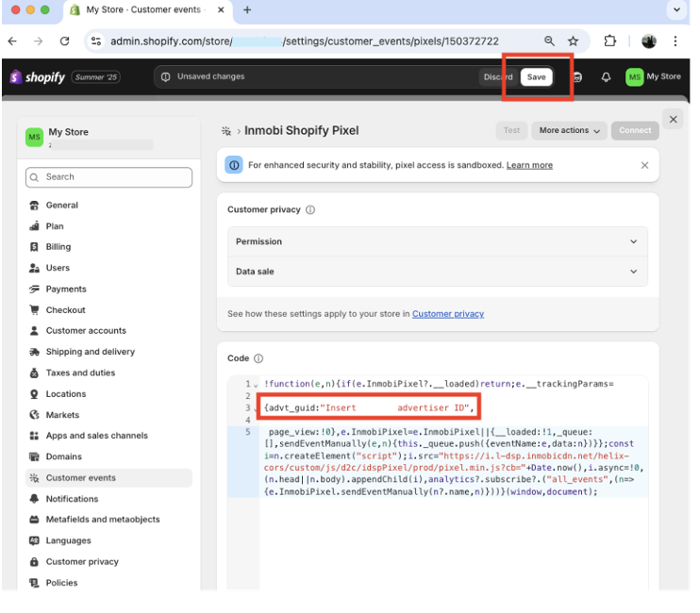Save the unsaved changes

[536, 77]
